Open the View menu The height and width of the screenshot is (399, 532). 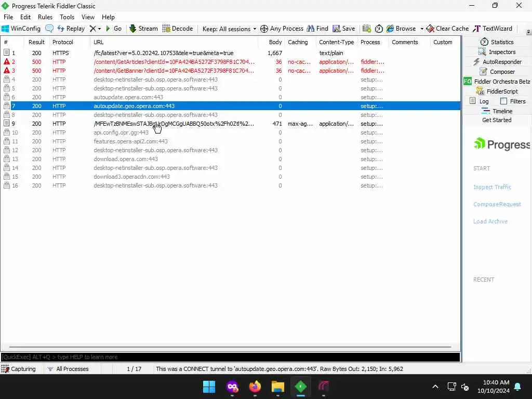88,17
